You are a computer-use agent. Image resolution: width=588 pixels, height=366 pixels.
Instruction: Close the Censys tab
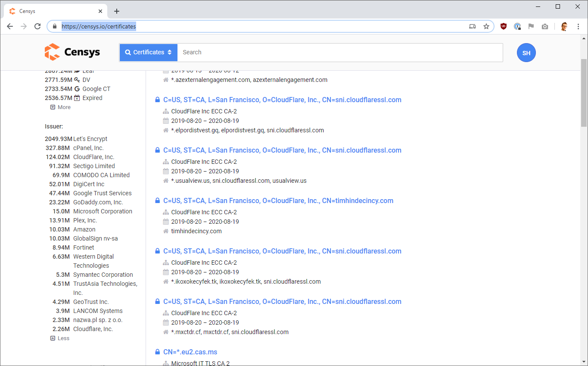tap(100, 11)
